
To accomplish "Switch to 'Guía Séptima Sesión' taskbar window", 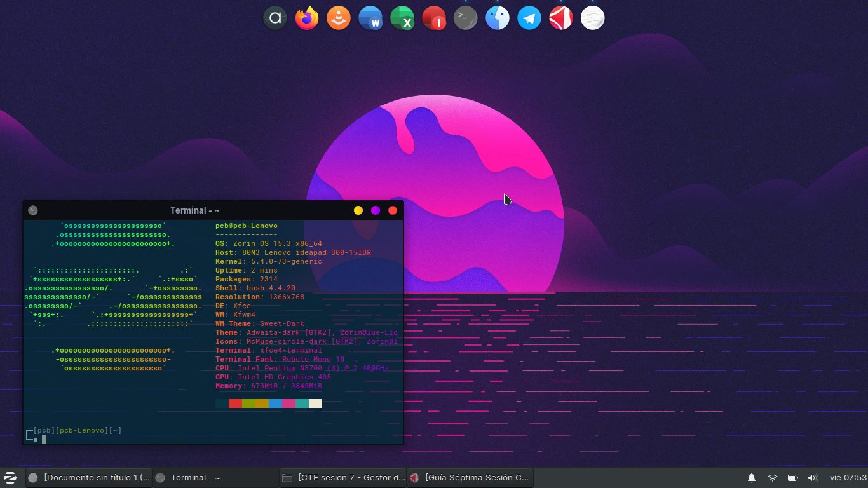I will (x=470, y=478).
